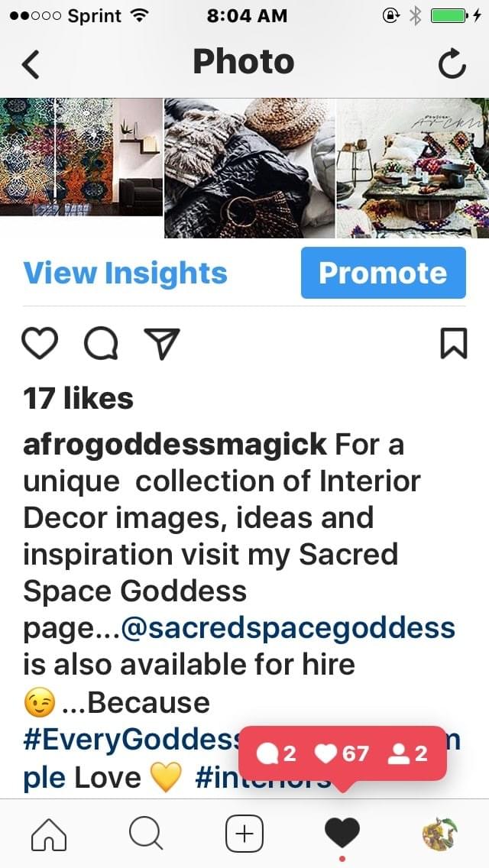Open profile avatar tab
The height and width of the screenshot is (868, 489).
pyautogui.click(x=439, y=834)
